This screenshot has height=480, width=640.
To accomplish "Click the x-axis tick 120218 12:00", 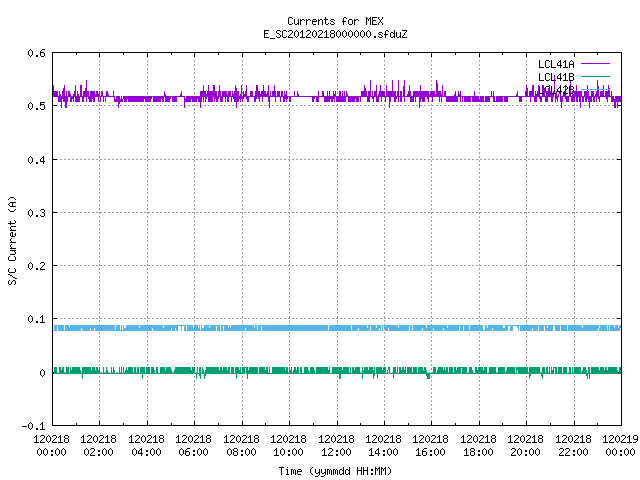I will [336, 445].
